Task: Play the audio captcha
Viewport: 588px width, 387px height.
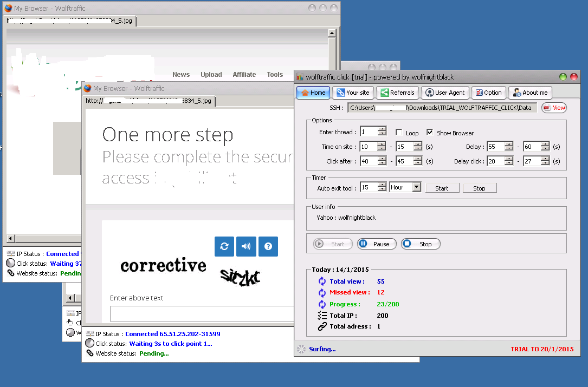Action: click(x=246, y=246)
